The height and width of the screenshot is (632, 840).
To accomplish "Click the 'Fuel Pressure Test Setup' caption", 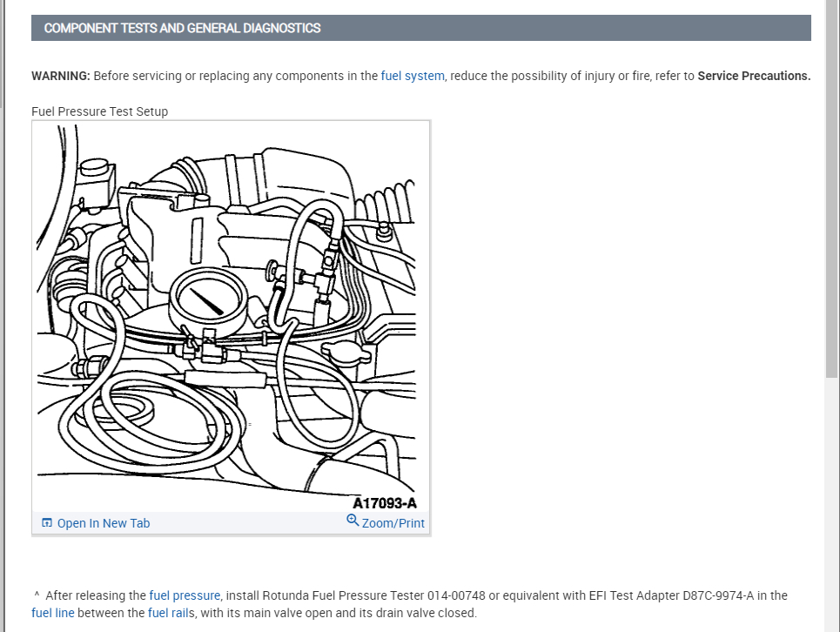I will tap(99, 111).
